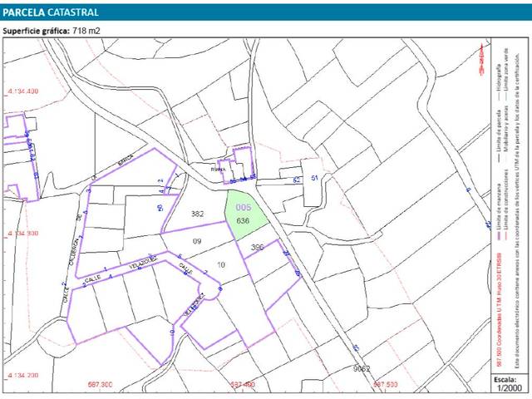This screenshot has width=532, height=399.
Task: Click the Superficie gráfica 718 m2 text
Action: 52,32
